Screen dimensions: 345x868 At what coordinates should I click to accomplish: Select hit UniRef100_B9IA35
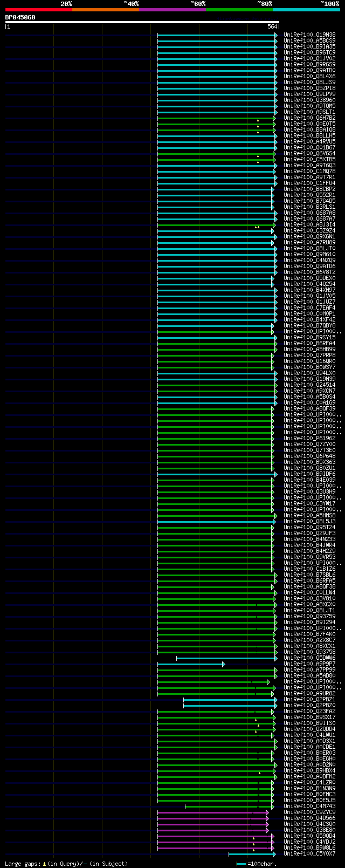click(x=309, y=47)
